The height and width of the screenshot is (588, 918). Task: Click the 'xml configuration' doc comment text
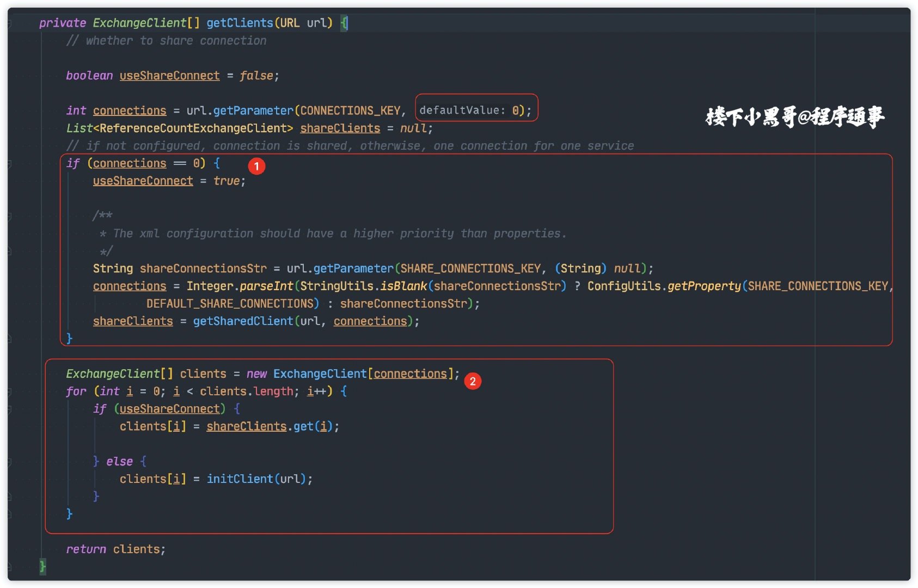point(333,234)
